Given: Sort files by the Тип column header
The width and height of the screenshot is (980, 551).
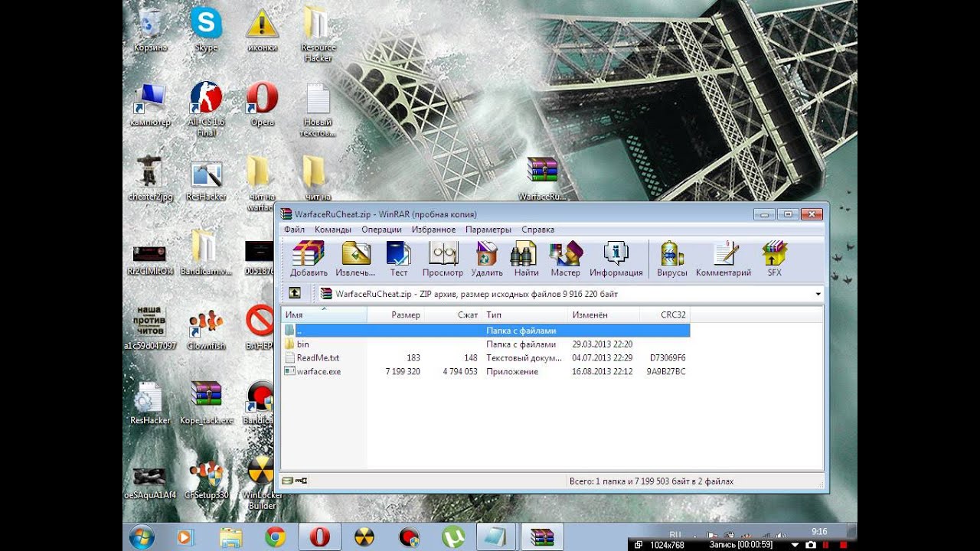Looking at the screenshot, I should (x=525, y=315).
